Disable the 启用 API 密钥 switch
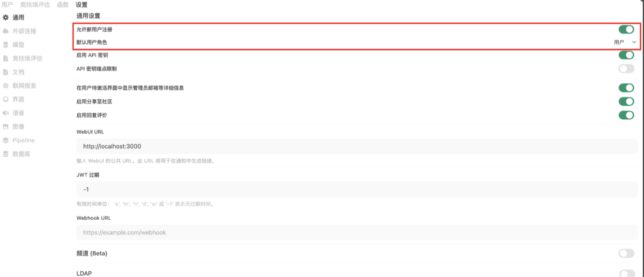The width and height of the screenshot is (644, 277). click(626, 55)
